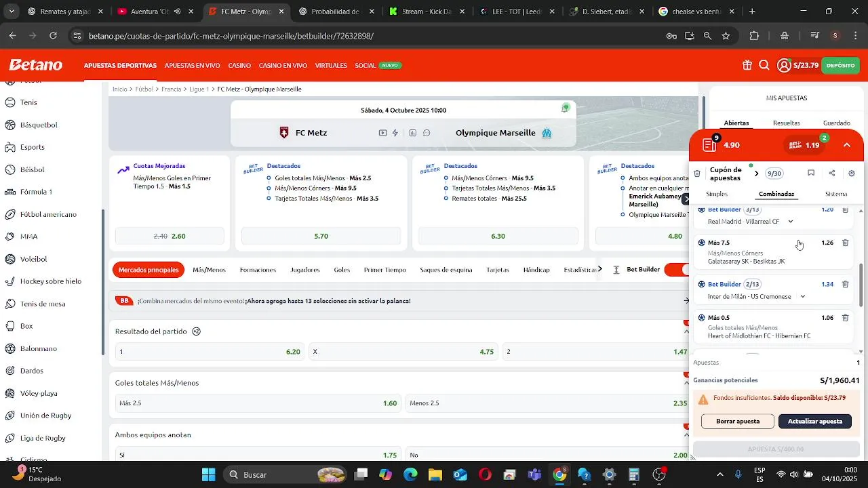Select Dardos in sports sidebar

31,371
